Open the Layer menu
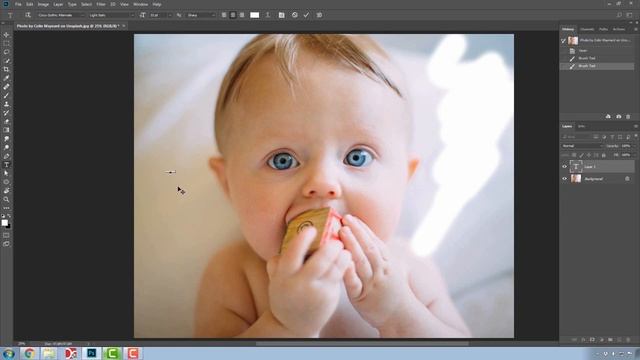This screenshot has width=640, height=360. (58, 4)
